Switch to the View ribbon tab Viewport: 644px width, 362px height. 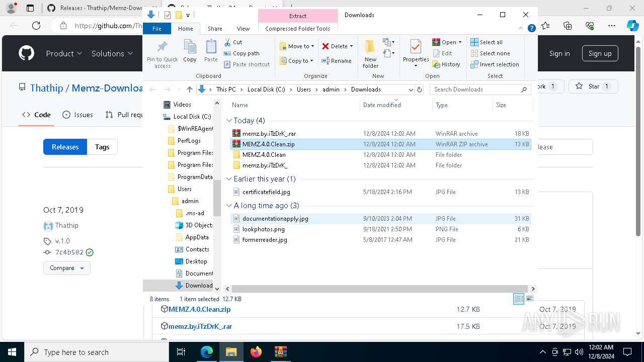click(243, 29)
